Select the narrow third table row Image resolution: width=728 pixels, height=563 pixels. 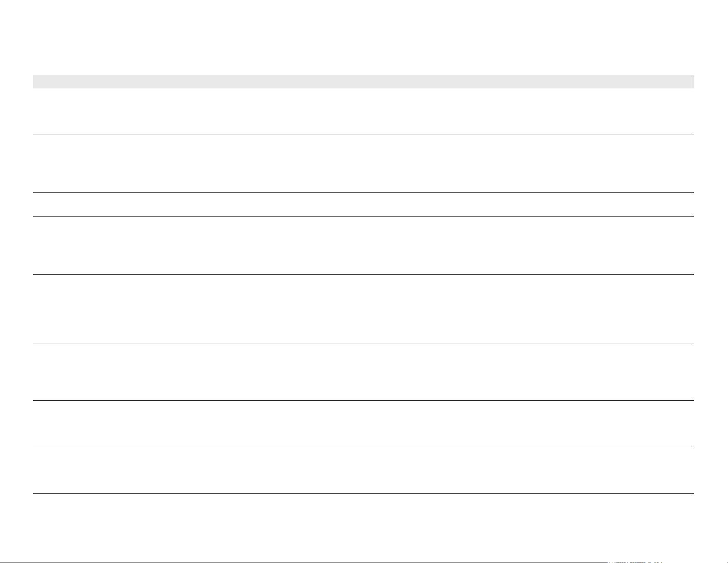[x=363, y=205]
